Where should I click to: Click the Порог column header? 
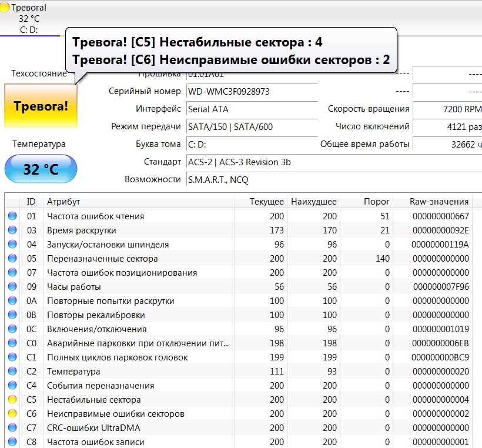click(x=376, y=202)
